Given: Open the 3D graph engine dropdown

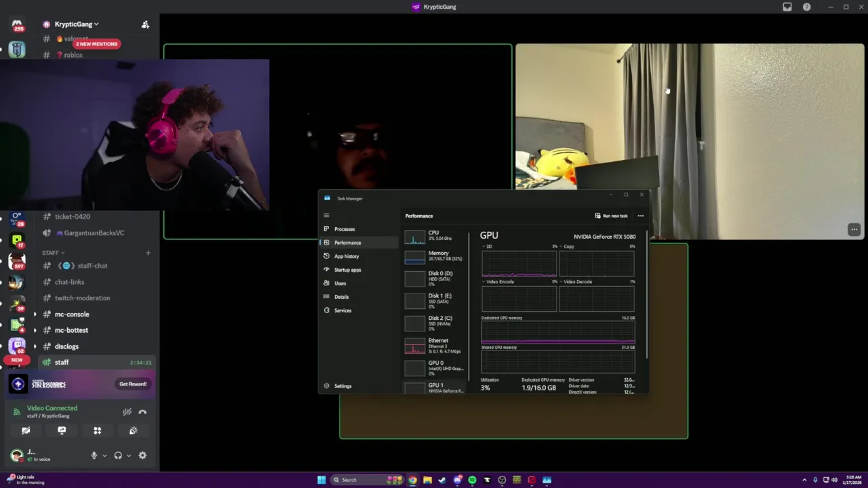Looking at the screenshot, I should 487,247.
